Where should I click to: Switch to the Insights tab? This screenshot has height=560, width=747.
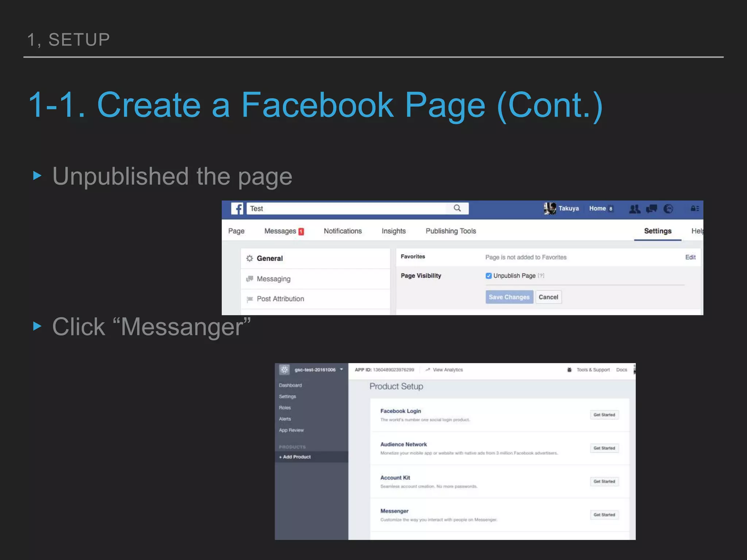tap(394, 231)
